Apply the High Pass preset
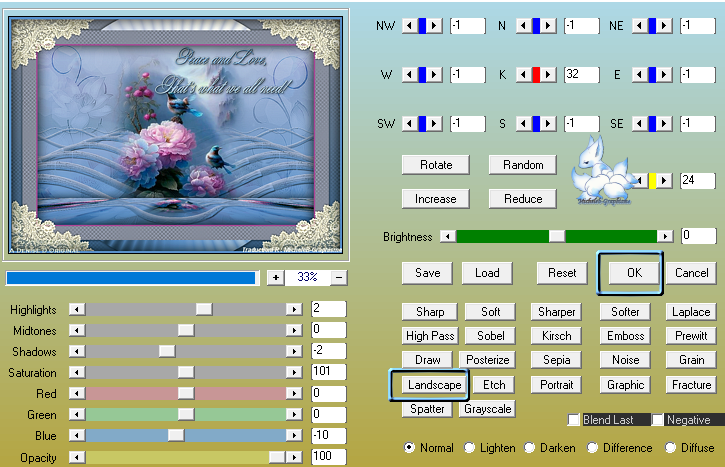 430,336
